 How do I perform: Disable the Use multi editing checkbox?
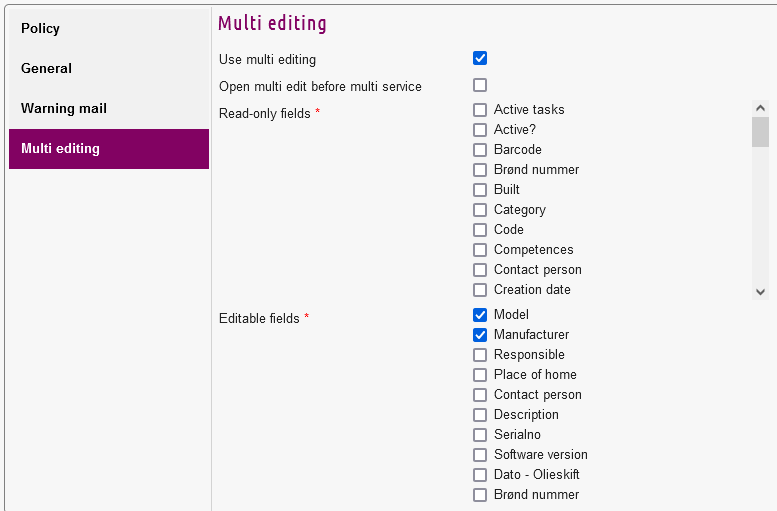480,59
